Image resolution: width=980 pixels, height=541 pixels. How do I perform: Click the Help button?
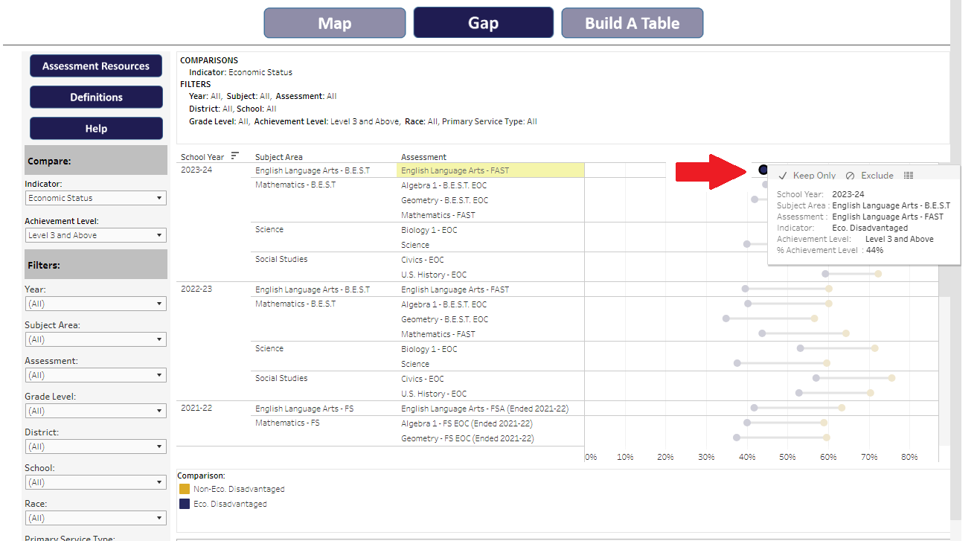[x=95, y=128]
